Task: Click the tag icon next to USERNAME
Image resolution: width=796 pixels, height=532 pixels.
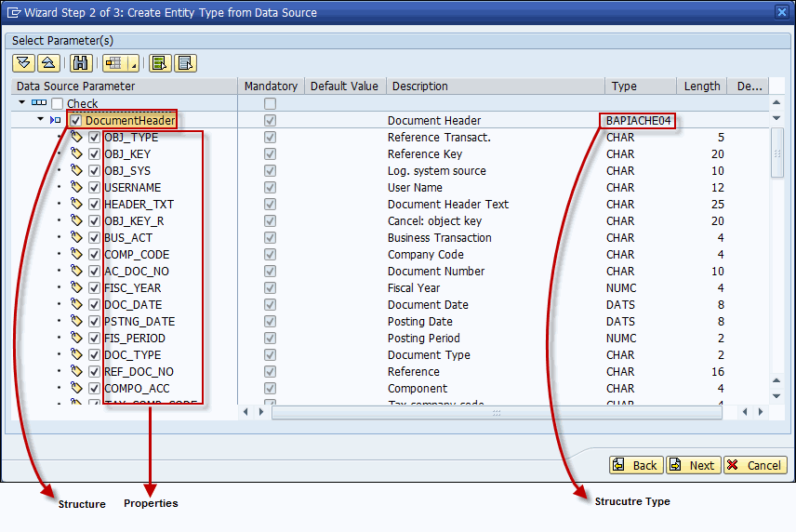Action: point(76,188)
